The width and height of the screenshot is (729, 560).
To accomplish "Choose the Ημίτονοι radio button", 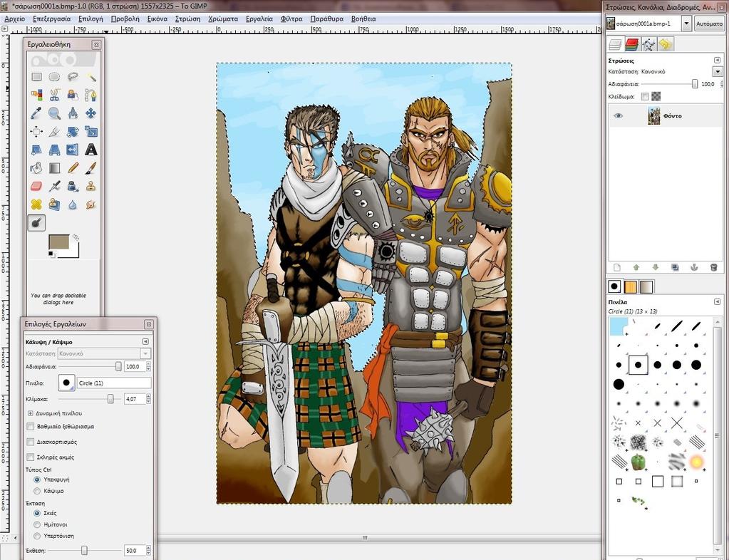I will (x=37, y=524).
